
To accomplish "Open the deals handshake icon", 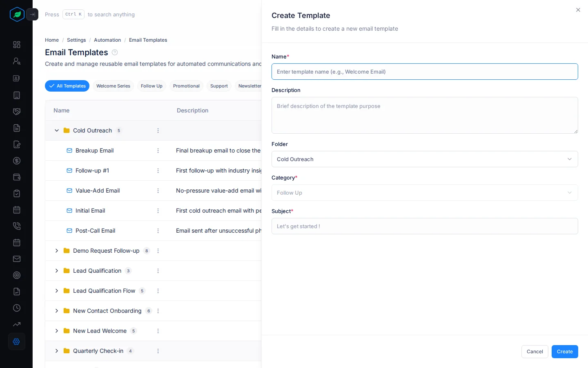I will pyautogui.click(x=17, y=112).
